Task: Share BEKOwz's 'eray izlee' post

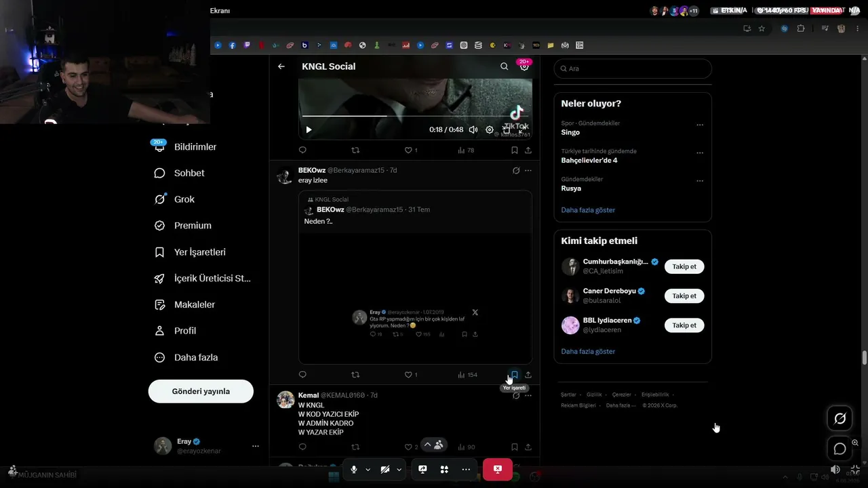Action: click(528, 375)
